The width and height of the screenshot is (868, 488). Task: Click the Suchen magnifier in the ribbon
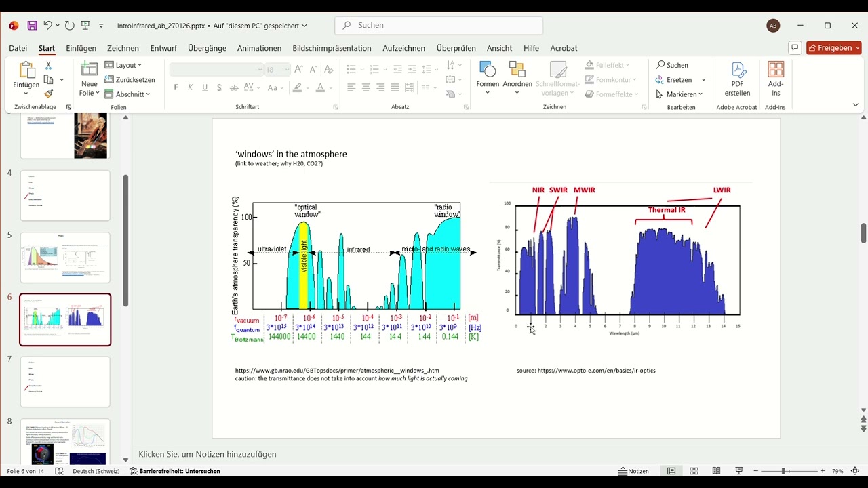672,65
